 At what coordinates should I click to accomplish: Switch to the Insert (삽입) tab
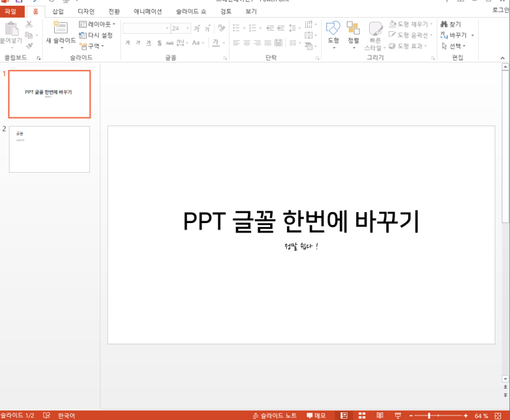[x=58, y=11]
